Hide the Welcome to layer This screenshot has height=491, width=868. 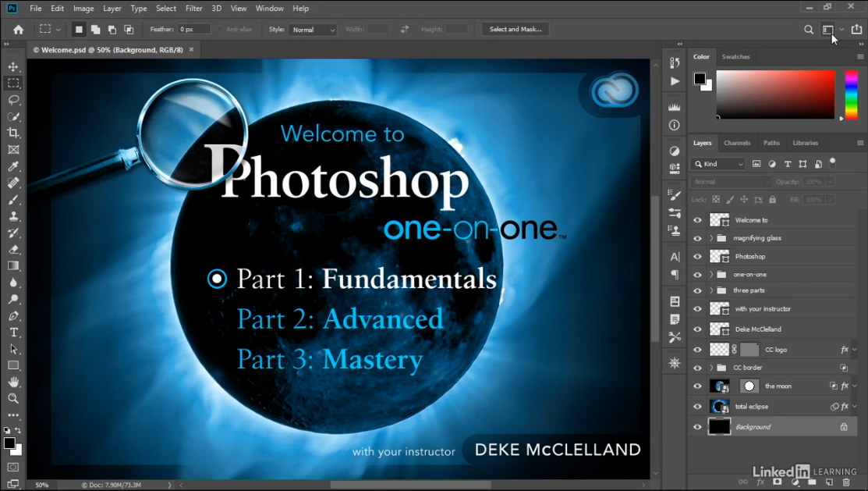point(697,220)
